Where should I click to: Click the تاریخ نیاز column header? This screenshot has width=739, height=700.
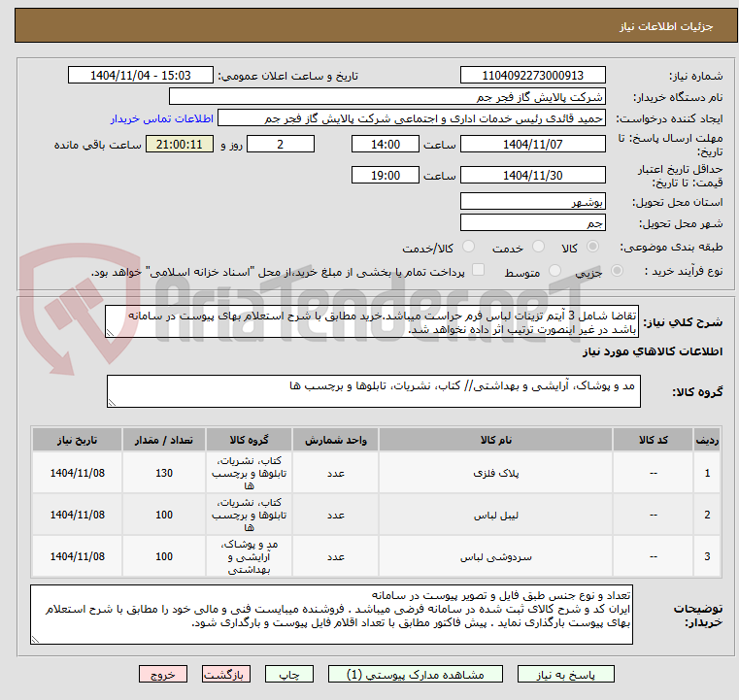pyautogui.click(x=78, y=440)
